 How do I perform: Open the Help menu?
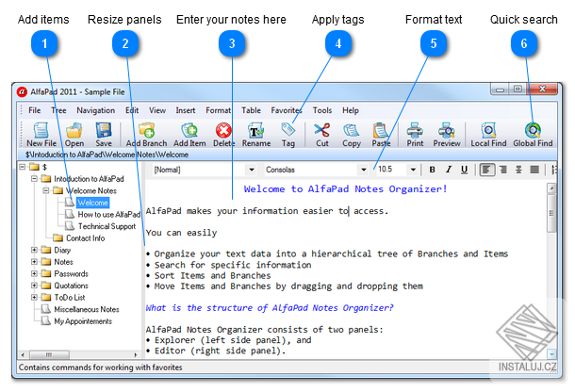click(x=351, y=110)
